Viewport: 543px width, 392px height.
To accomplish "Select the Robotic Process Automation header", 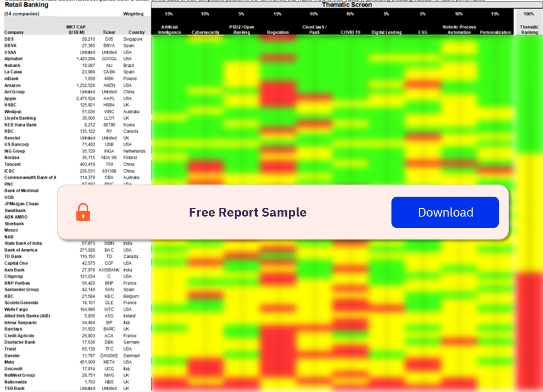I will point(459,29).
